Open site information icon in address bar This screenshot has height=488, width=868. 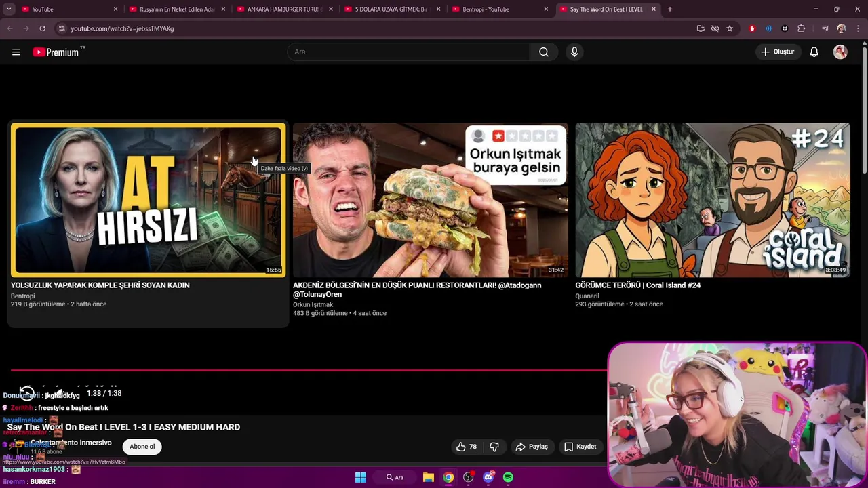62,28
